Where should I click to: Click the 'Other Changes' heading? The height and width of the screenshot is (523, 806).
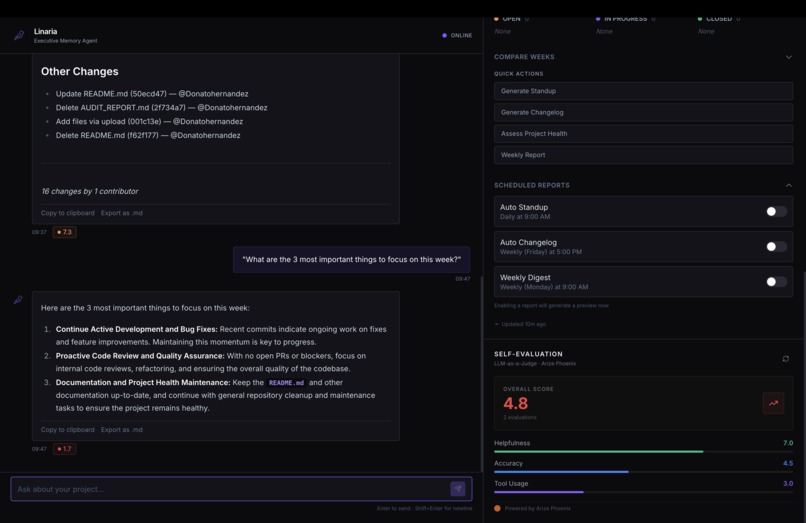pos(80,71)
